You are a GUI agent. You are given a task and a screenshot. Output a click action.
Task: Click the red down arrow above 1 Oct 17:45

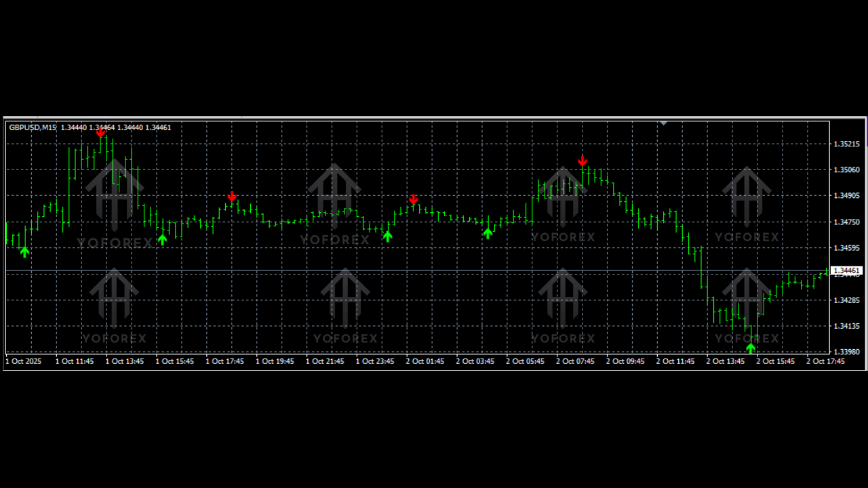click(x=232, y=197)
